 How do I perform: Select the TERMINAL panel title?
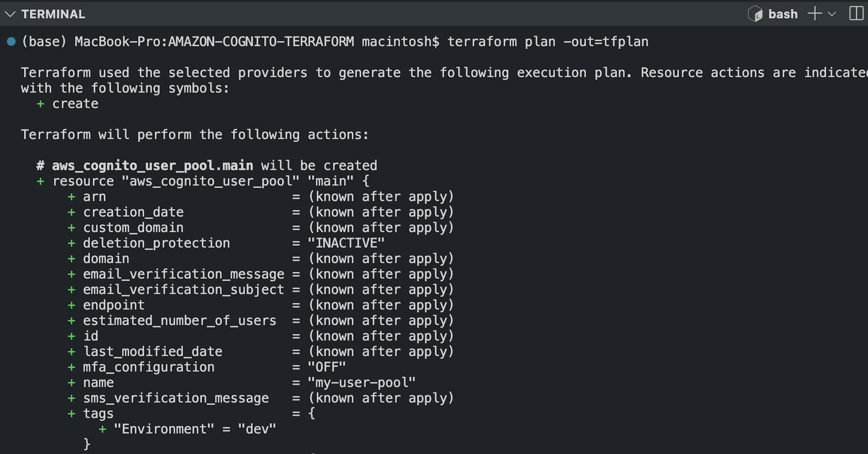pos(53,14)
